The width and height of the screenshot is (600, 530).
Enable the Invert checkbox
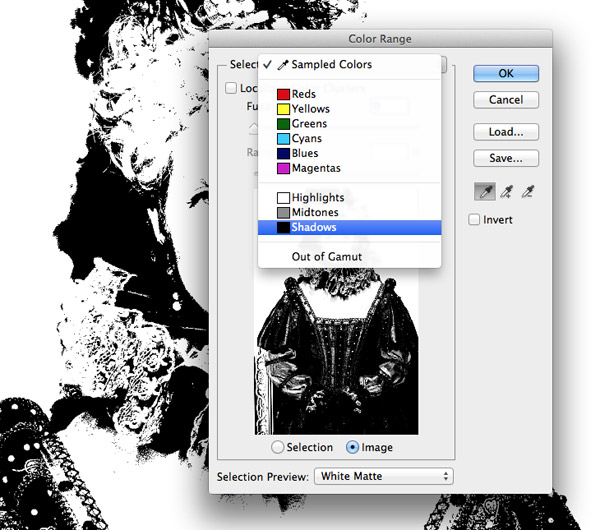click(475, 220)
